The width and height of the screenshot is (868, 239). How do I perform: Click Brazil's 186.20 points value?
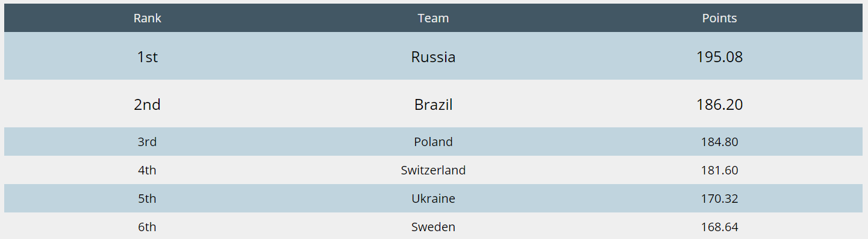coord(719,104)
